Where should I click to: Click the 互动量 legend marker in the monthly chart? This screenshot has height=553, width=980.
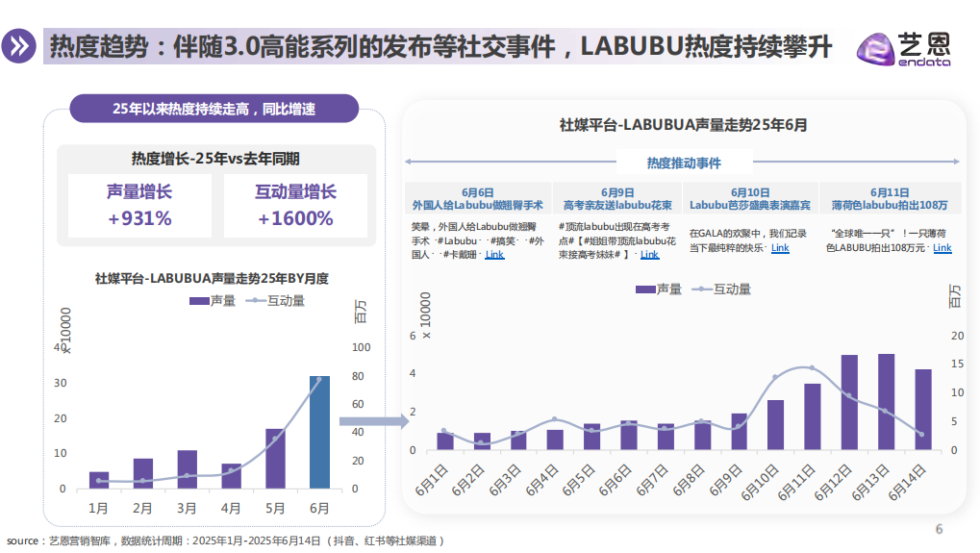256,301
